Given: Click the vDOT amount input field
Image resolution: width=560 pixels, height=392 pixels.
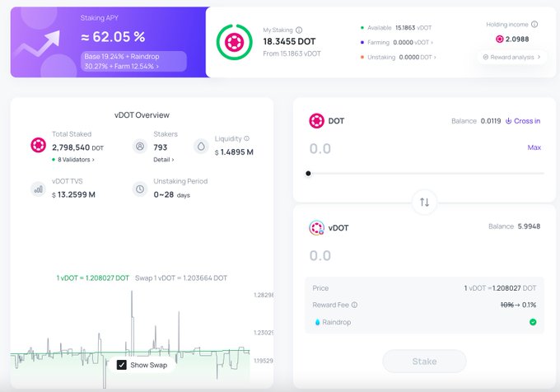Looking at the screenshot, I should [x=424, y=255].
